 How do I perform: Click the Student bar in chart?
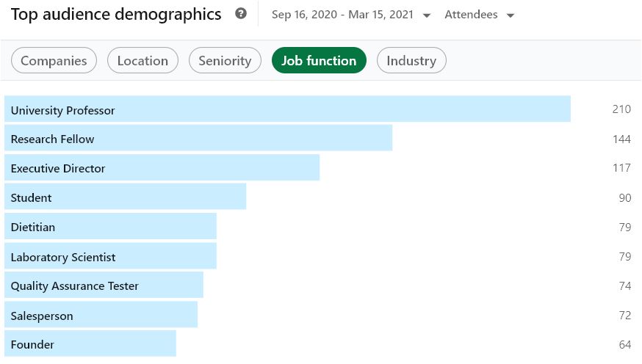125,197
